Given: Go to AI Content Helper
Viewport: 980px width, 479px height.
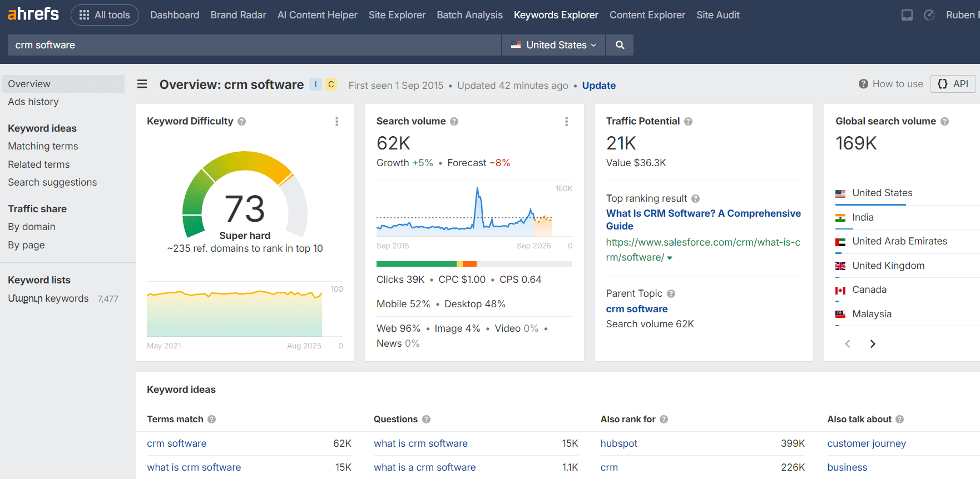Looking at the screenshot, I should tap(318, 15).
